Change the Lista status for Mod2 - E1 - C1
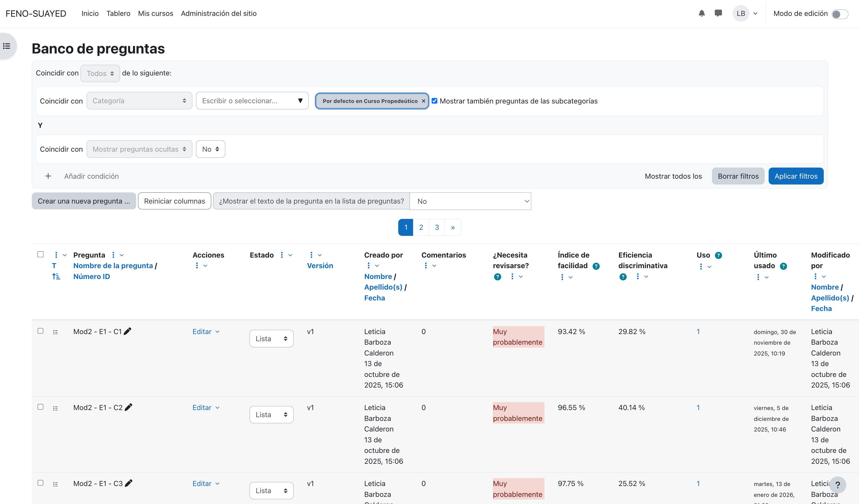Image resolution: width=859 pixels, height=504 pixels. coord(271,339)
